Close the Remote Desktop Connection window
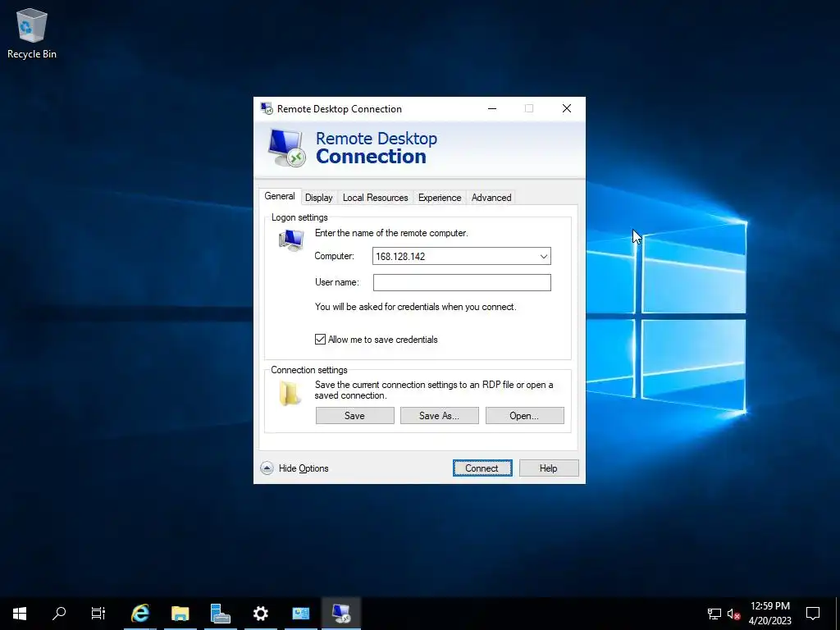The height and width of the screenshot is (630, 840). coord(567,109)
